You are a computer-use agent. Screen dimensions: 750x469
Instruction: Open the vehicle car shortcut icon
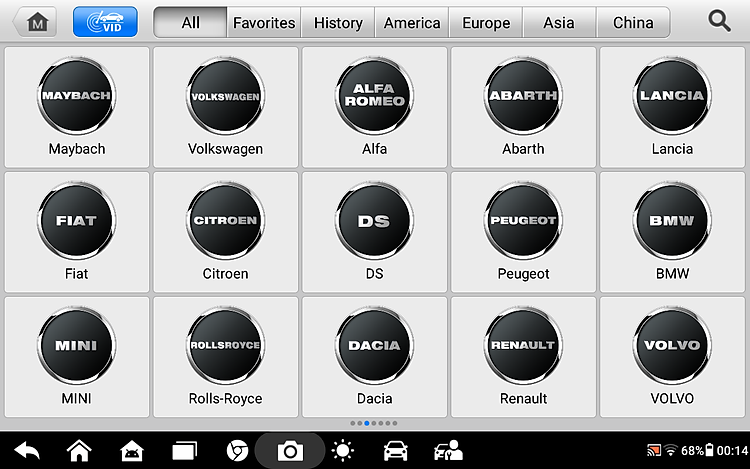click(396, 450)
